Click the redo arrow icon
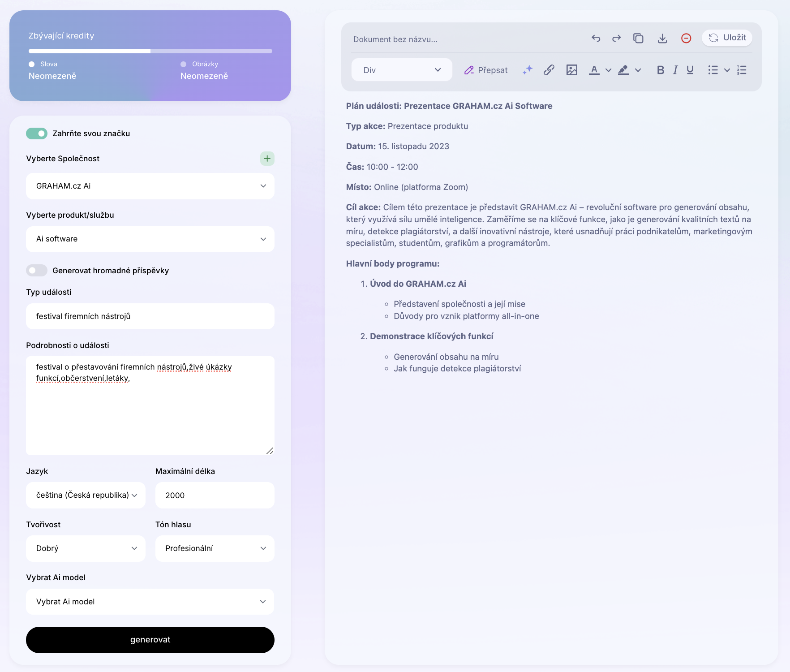790x672 pixels. click(x=617, y=39)
